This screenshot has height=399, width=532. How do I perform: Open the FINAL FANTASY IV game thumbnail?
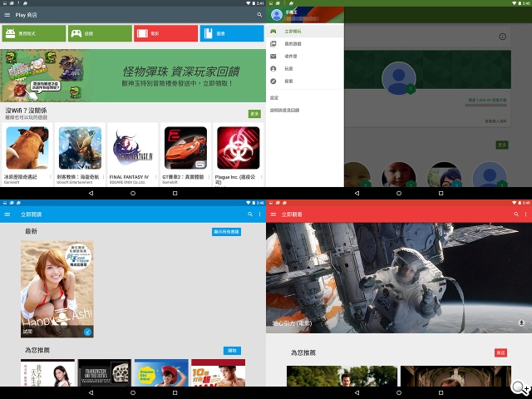click(x=132, y=148)
